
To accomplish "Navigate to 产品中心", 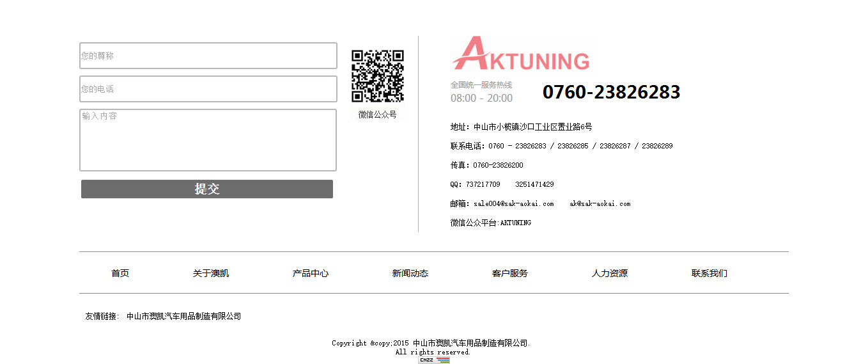I will tap(311, 273).
